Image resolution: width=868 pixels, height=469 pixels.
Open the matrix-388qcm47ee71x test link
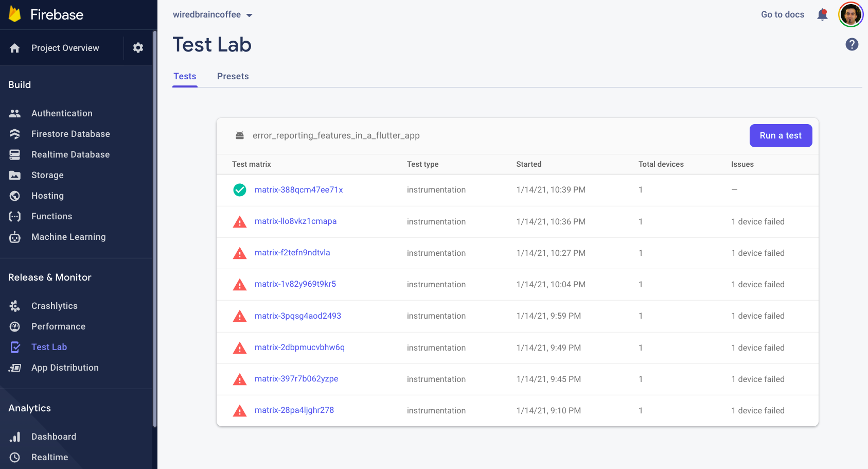[298, 189]
